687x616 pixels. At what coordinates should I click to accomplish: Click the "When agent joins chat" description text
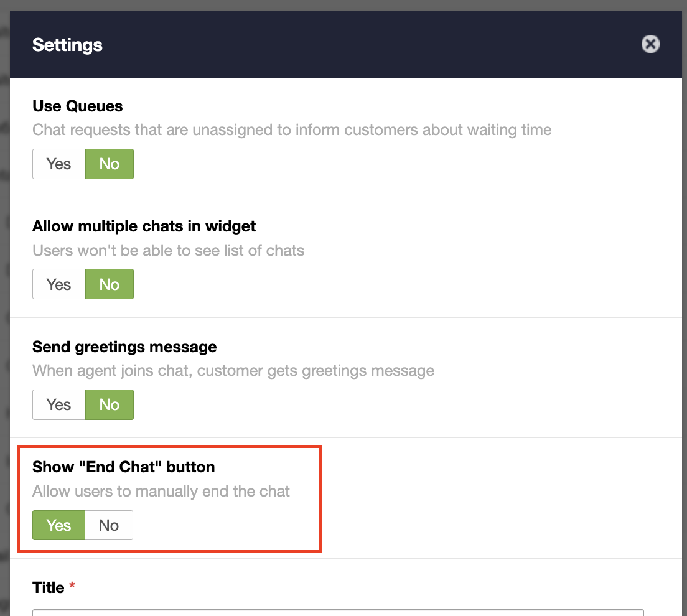tap(233, 371)
